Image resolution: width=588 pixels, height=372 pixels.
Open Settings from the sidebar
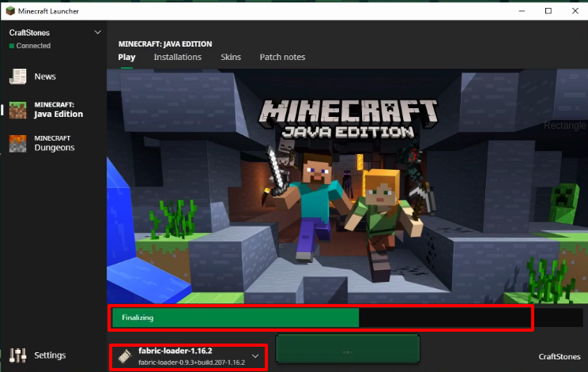tap(50, 355)
